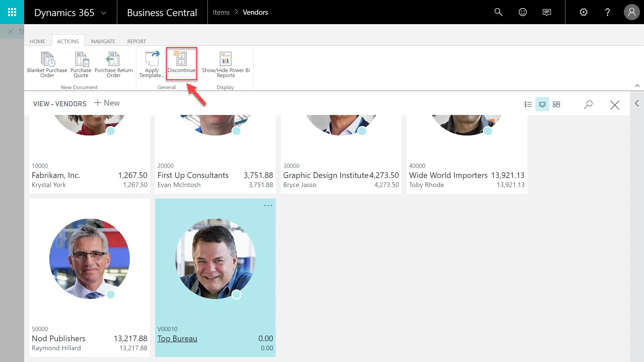Select Nod Publishers selection circle
644x362 pixels.
(111, 295)
